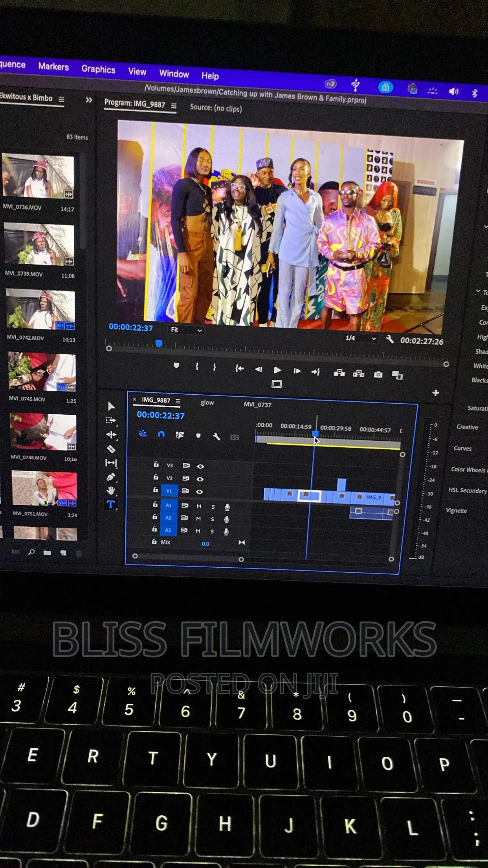Select the Track Select Forward tool
Screen dimensions: 488x868
coord(111,420)
